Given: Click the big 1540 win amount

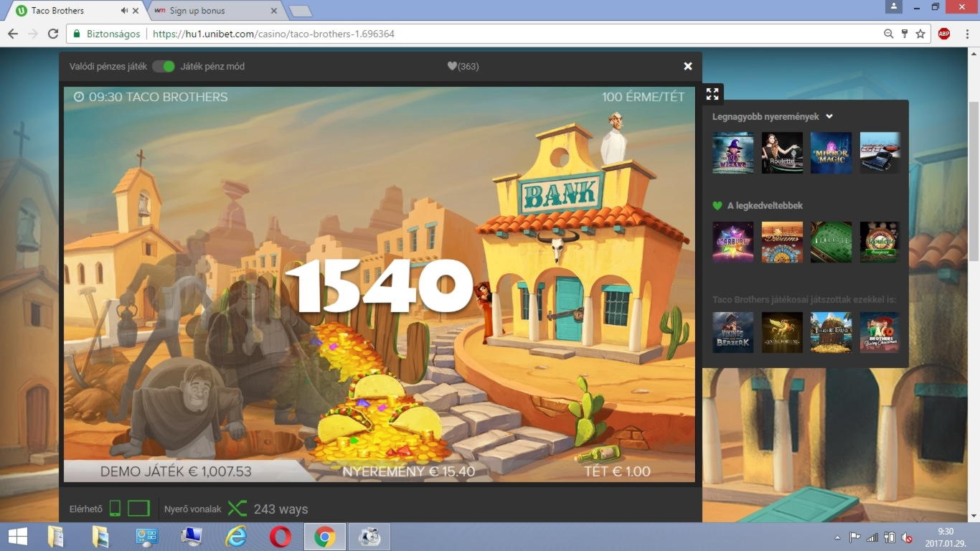Looking at the screenshot, I should [x=379, y=286].
